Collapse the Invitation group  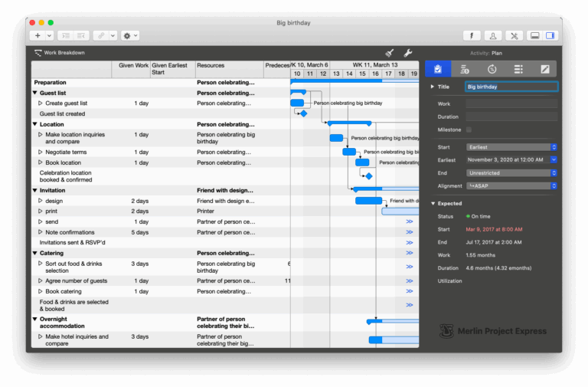click(35, 190)
